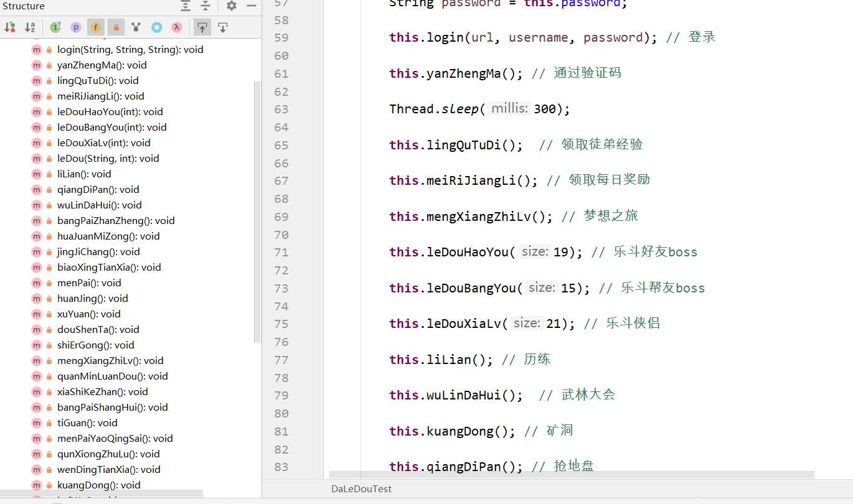Viewport: 853px width, 504px height.
Task: Toggle Show Fields (orange f) button
Action: [x=96, y=27]
